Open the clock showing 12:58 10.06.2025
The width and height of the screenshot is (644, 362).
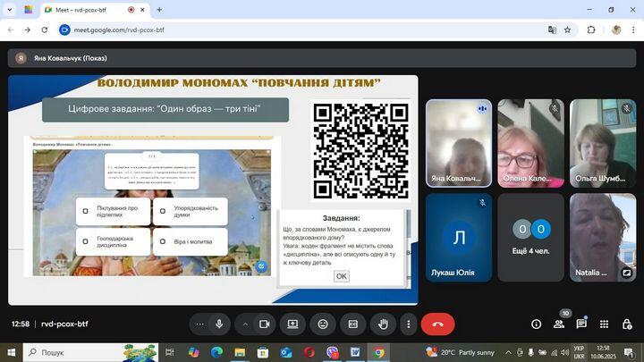tap(604, 352)
